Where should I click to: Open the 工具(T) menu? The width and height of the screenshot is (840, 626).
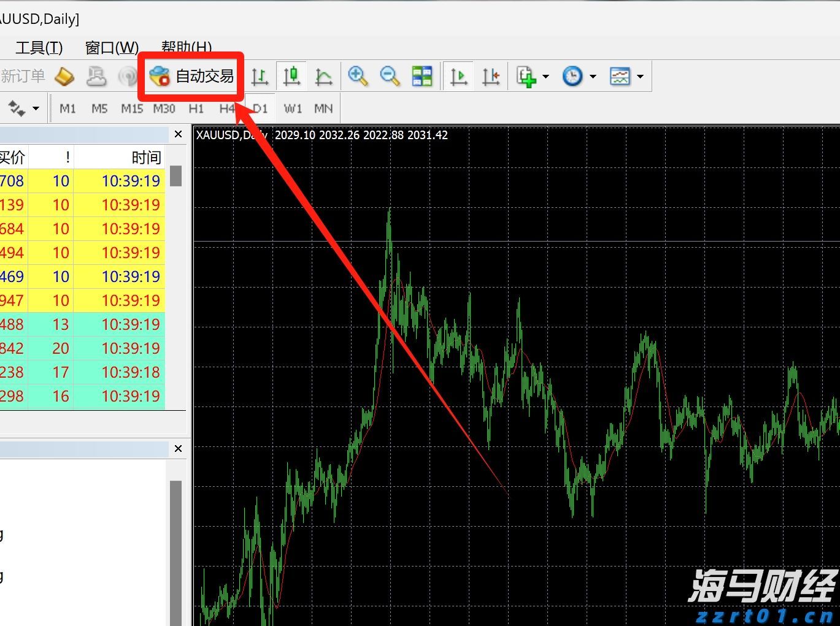click(x=38, y=47)
